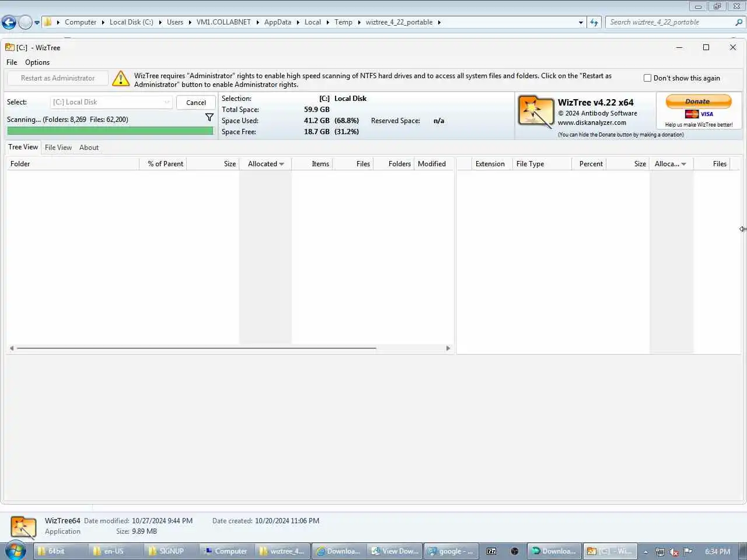
Task: Expand breadcrumb arrow after wiztree_4_22_portable
Action: pos(439,22)
